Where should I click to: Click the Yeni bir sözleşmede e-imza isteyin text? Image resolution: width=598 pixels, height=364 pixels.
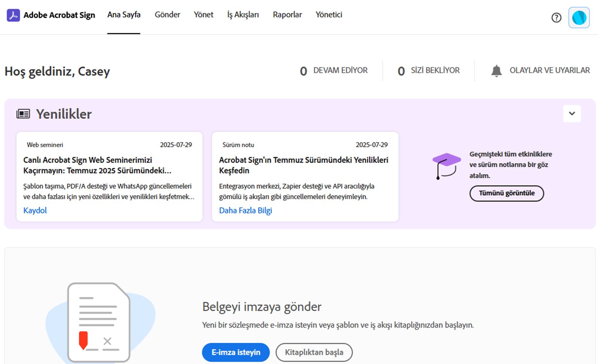click(338, 325)
